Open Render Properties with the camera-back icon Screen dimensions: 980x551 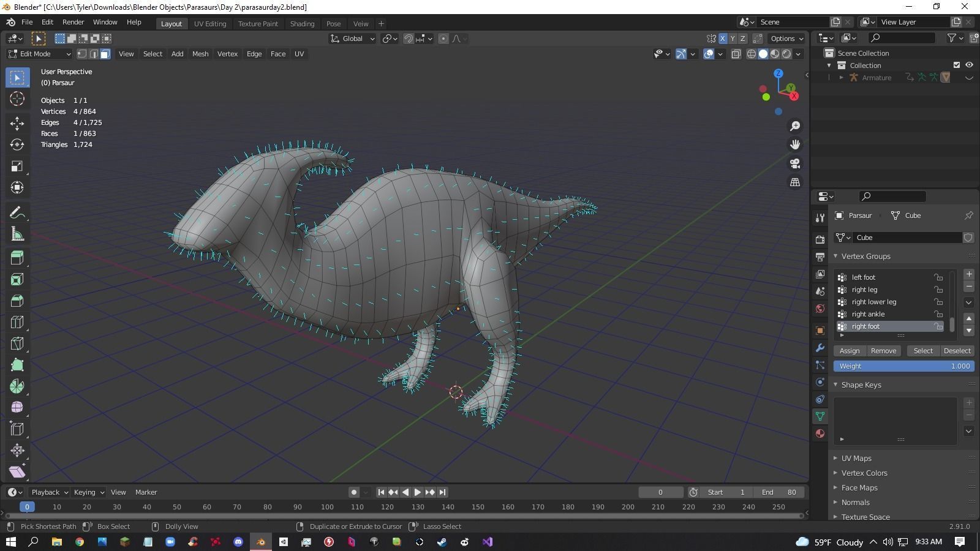[820, 240]
